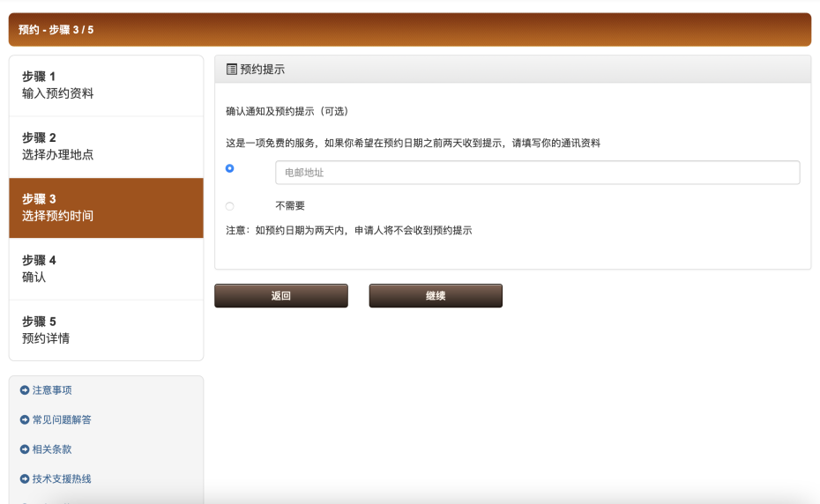Click the arrow icon beside 技术支援热线
The height and width of the screenshot is (504, 820).
point(25,479)
